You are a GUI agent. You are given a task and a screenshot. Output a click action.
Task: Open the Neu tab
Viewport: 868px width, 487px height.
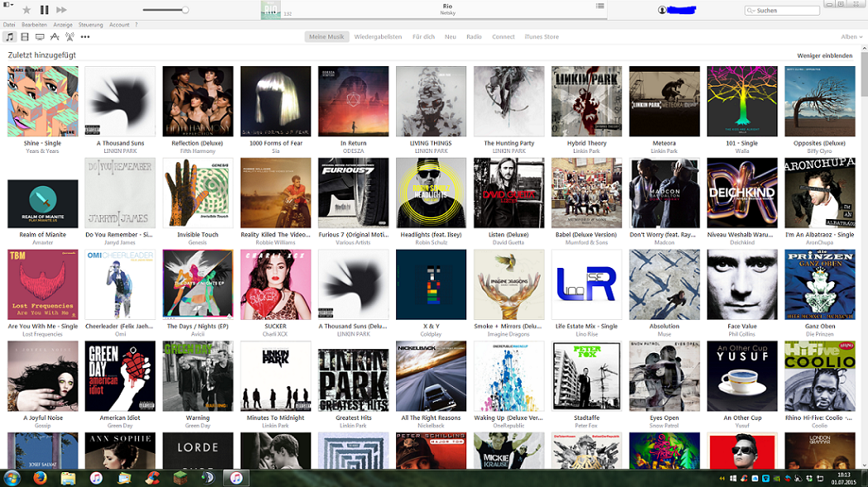pyautogui.click(x=451, y=36)
